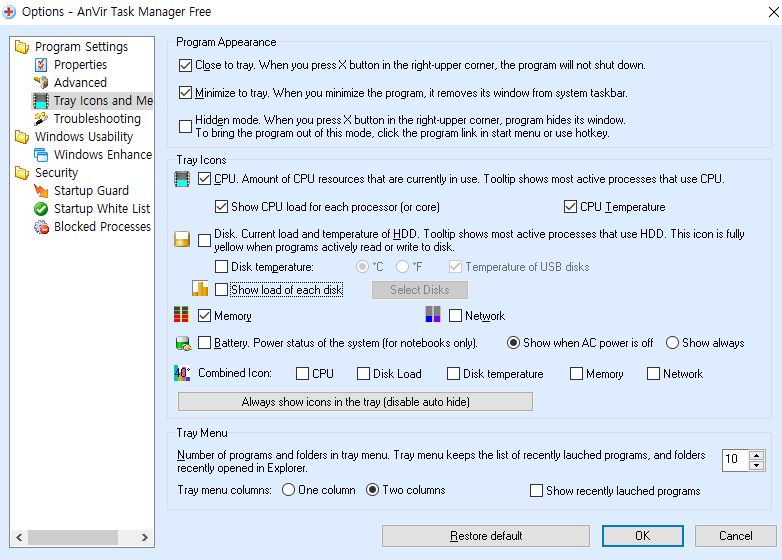Click the Advanced tools icon
Viewport: 782px width, 560px height.
(41, 82)
